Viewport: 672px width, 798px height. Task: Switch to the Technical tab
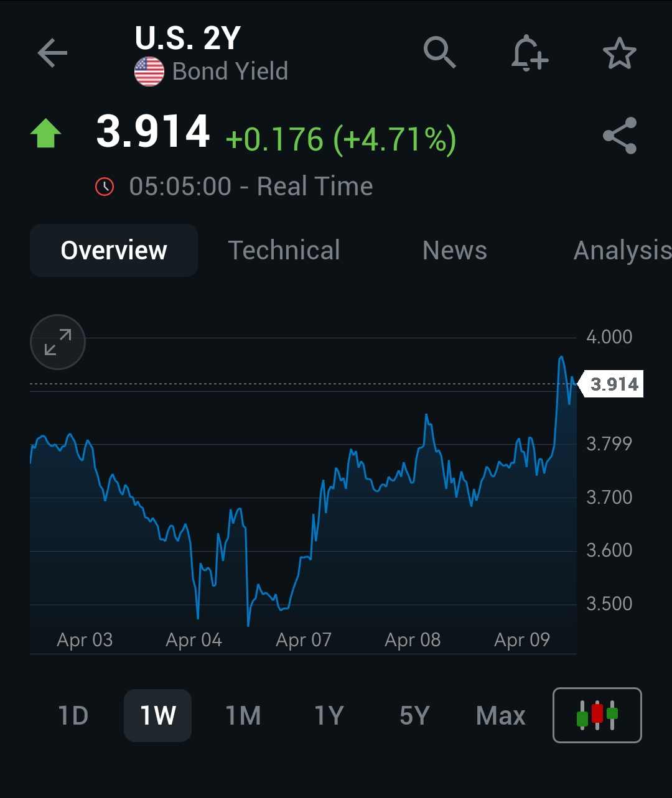(284, 250)
